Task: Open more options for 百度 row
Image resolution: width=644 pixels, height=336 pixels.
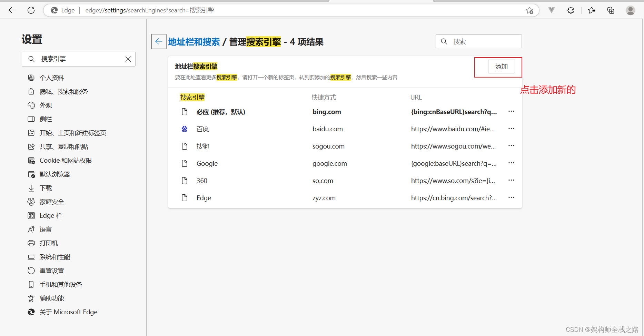Action: 511,129
